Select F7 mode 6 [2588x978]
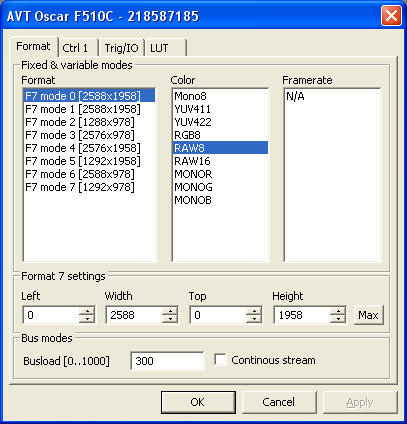The image size is (407, 424). [89, 174]
